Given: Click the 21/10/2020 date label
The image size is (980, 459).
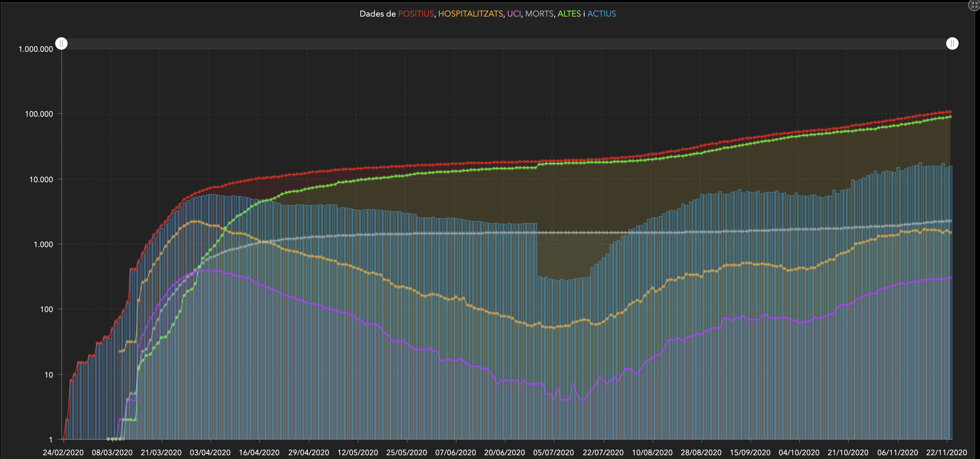Looking at the screenshot, I should (848, 452).
